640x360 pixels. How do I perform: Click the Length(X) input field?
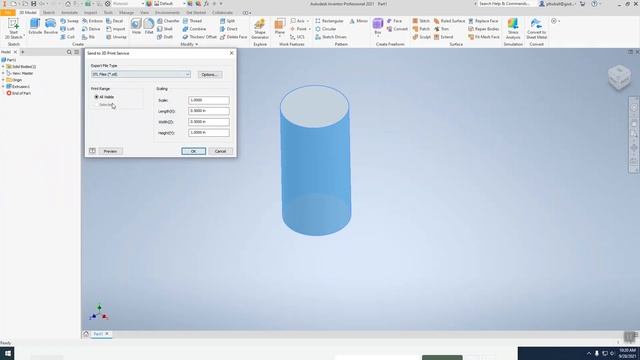click(x=209, y=111)
